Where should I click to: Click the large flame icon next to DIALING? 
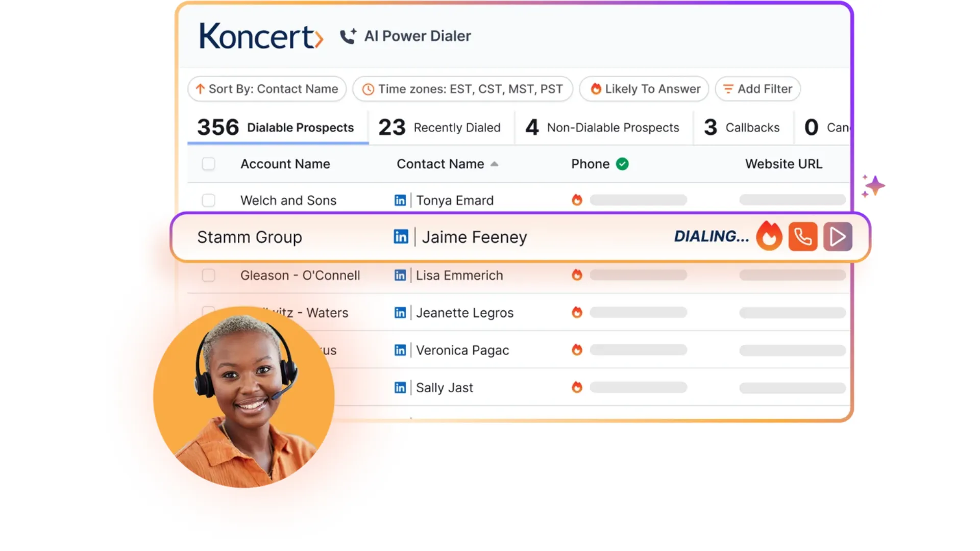click(769, 236)
